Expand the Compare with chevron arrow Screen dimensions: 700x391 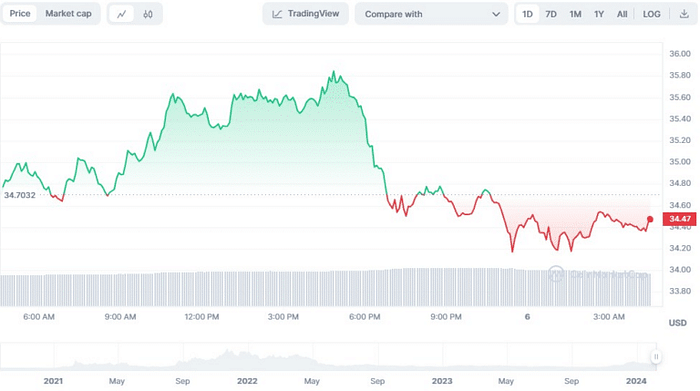tap(496, 14)
